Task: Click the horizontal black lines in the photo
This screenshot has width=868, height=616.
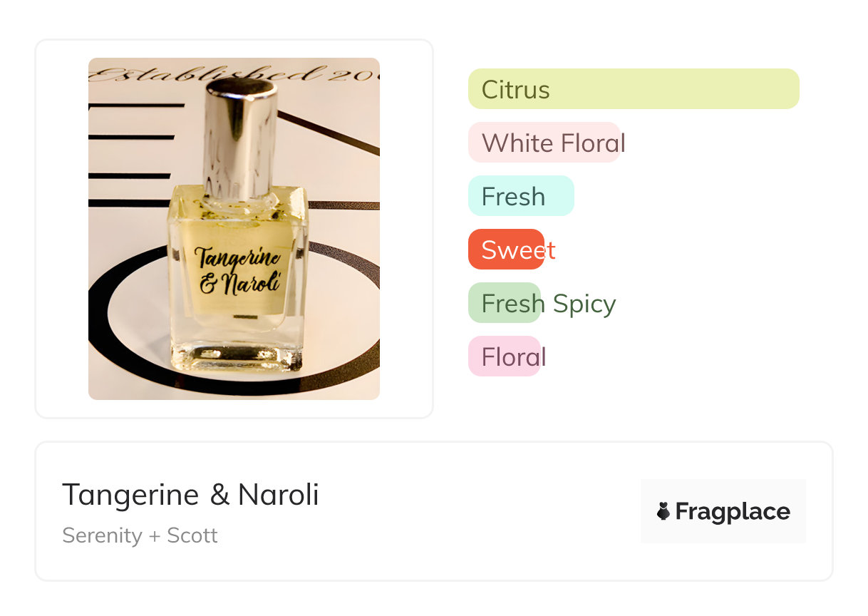Action: pyautogui.click(x=132, y=135)
